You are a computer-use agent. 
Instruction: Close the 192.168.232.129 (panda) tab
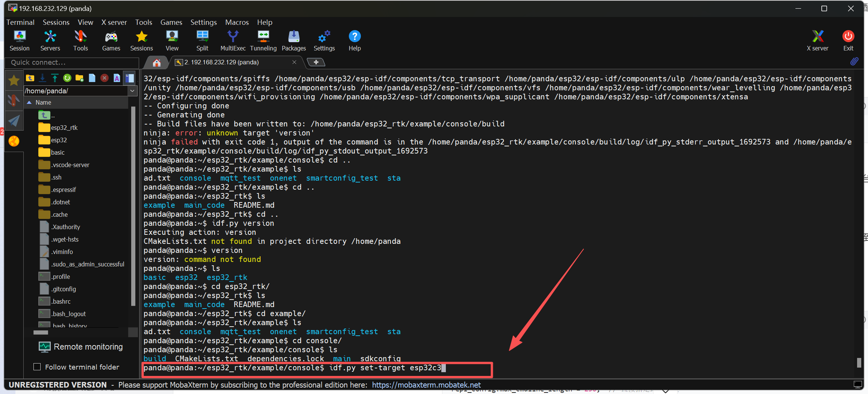[x=294, y=62]
